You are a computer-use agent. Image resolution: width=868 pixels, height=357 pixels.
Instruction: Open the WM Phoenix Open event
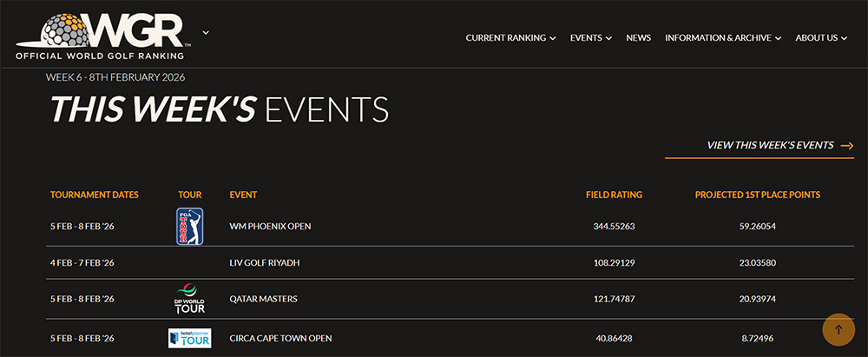(x=270, y=226)
